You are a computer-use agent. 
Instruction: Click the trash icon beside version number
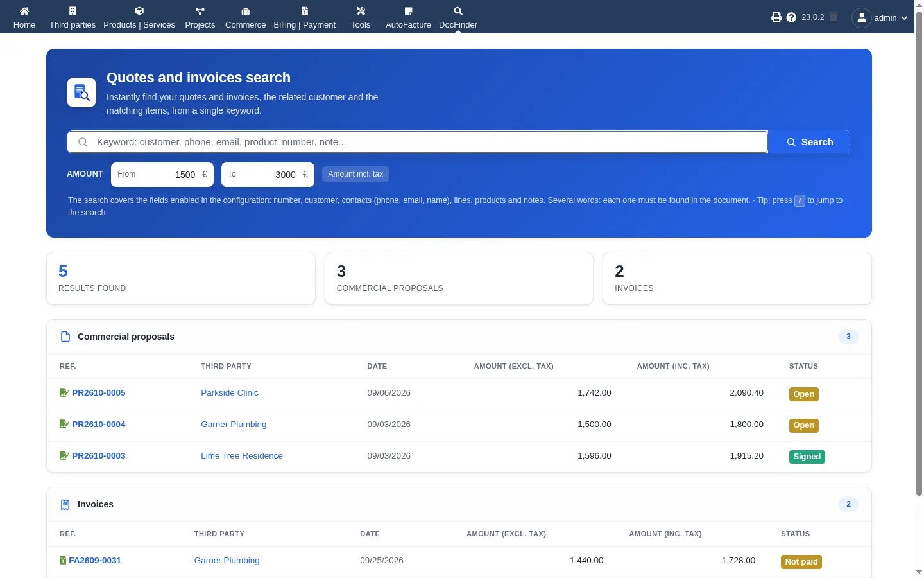click(833, 17)
